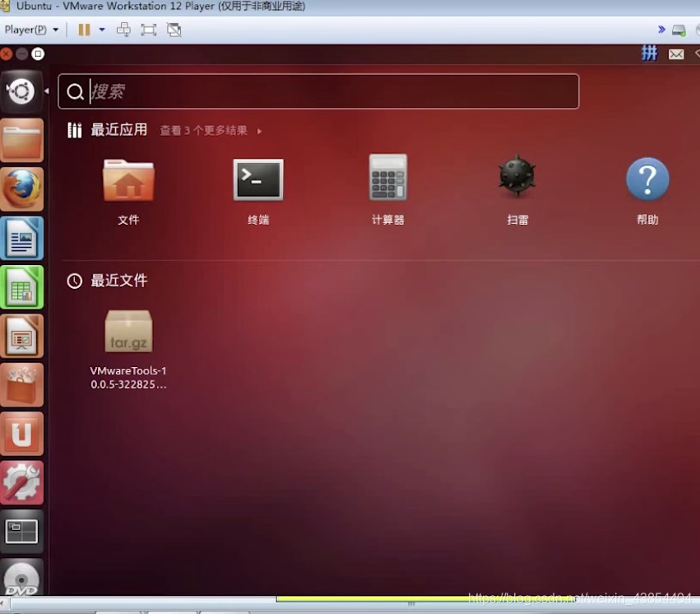700x614 pixels.
Task: Launch the 扫雷 mines game
Action: [x=517, y=191]
